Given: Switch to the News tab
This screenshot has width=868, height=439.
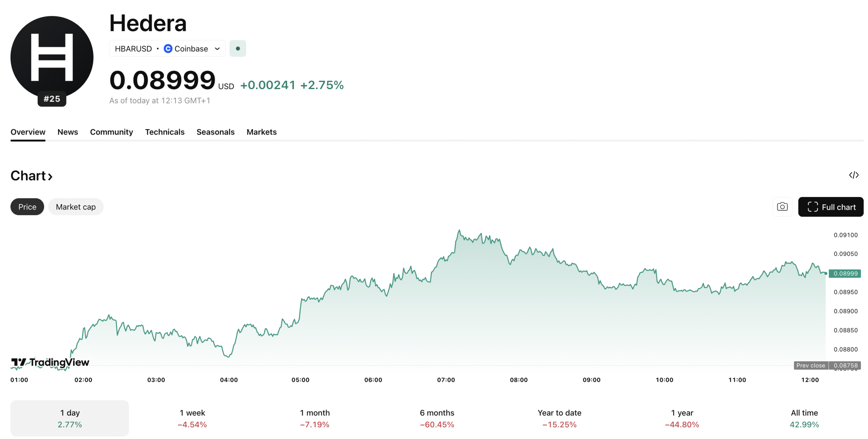Looking at the screenshot, I should tap(67, 132).
